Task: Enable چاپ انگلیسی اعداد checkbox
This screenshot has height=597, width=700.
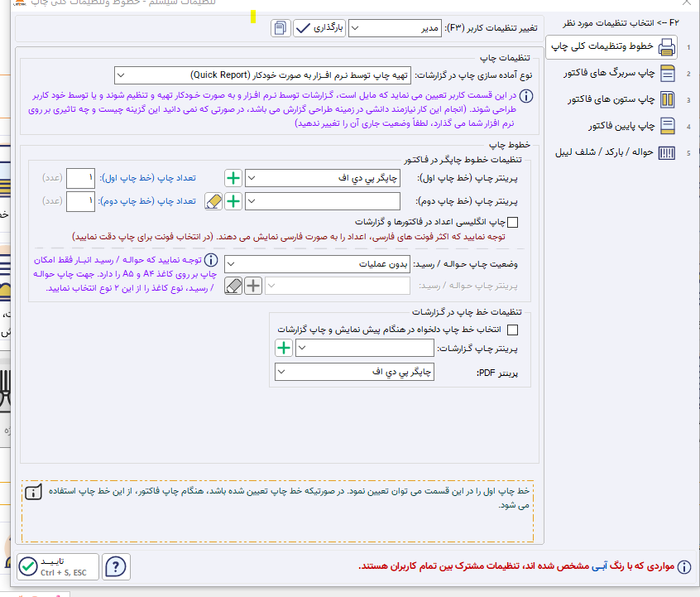Action: pyautogui.click(x=513, y=222)
